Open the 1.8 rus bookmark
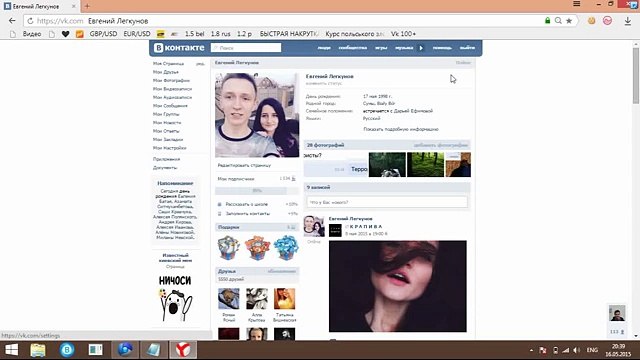 tap(220, 34)
